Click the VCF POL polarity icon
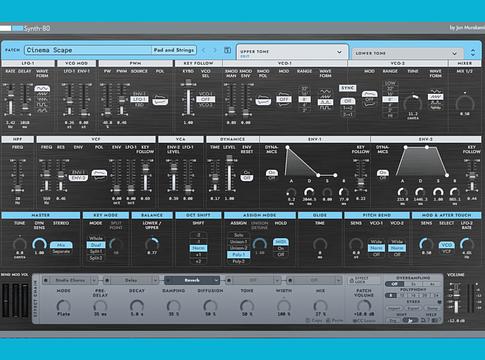The height and width of the screenshot is (360, 485). [99, 174]
